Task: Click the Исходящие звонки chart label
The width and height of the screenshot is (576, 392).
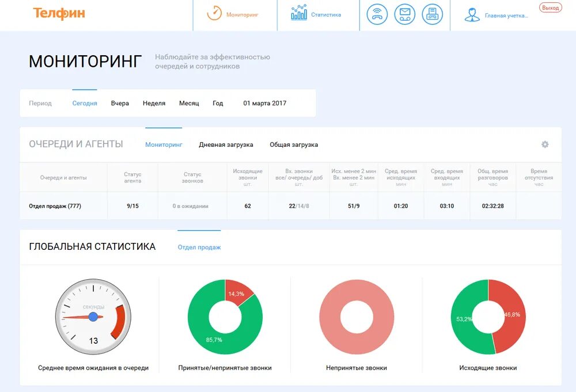Action: click(488, 368)
